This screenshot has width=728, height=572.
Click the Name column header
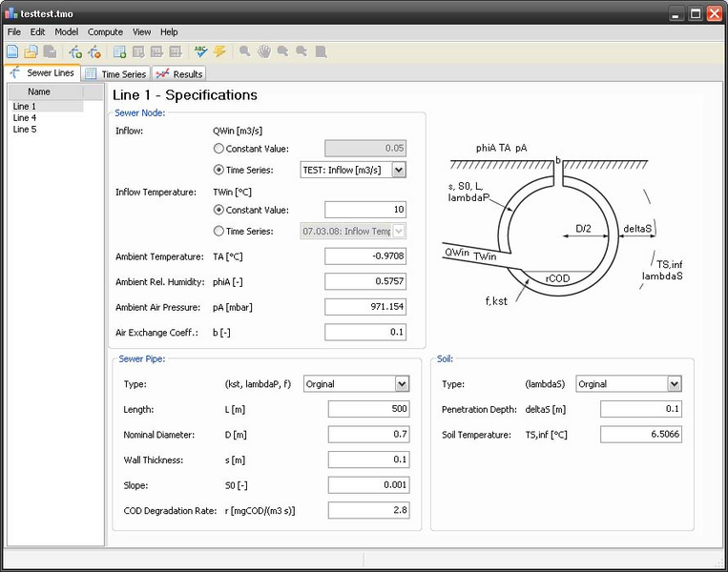coord(39,92)
